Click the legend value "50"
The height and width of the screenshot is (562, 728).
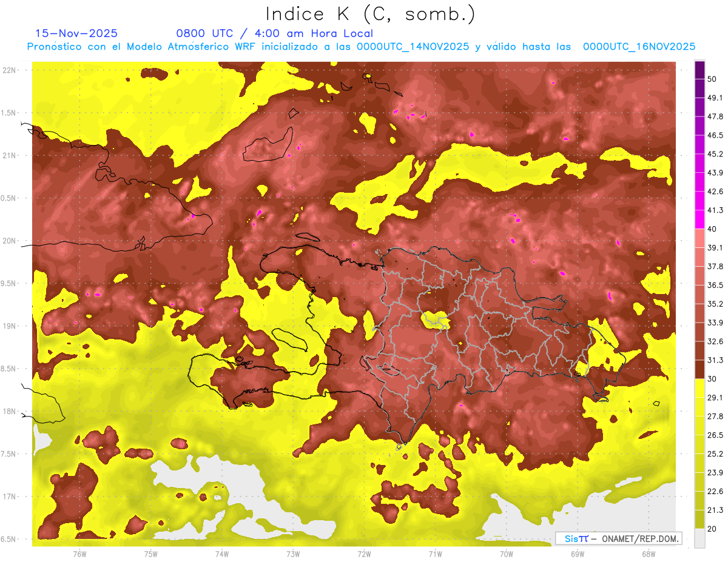(x=712, y=79)
